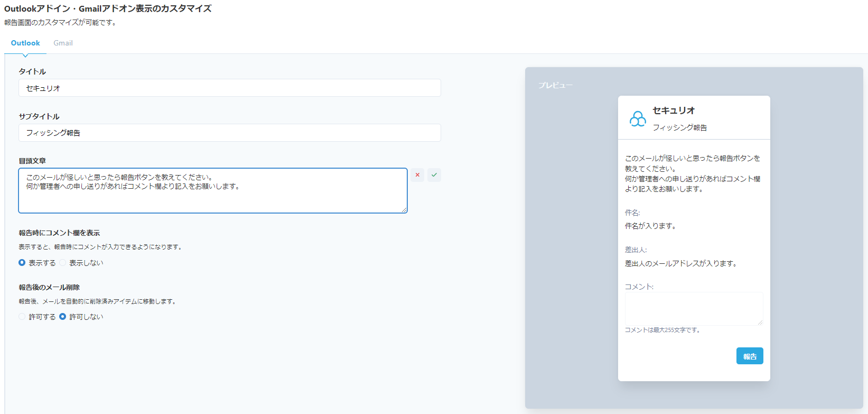
Task: Click the 報告 button in preview
Action: click(750, 356)
